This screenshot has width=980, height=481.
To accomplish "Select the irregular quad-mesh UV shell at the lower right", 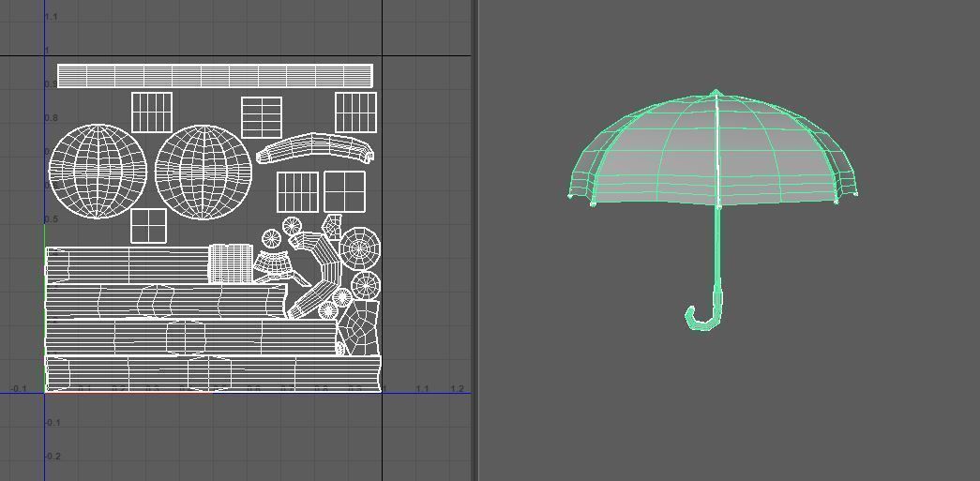I will tap(359, 327).
